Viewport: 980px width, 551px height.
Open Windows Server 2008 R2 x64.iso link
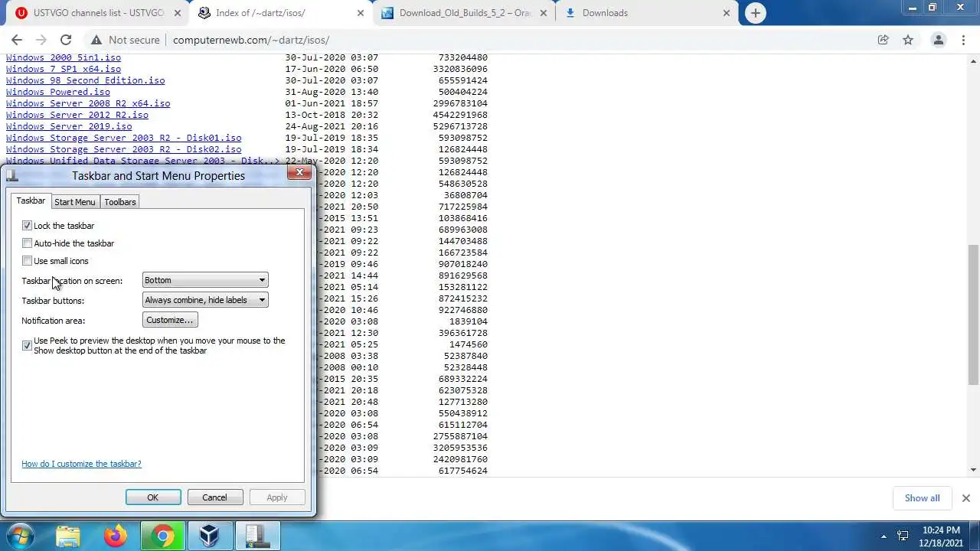(88, 103)
